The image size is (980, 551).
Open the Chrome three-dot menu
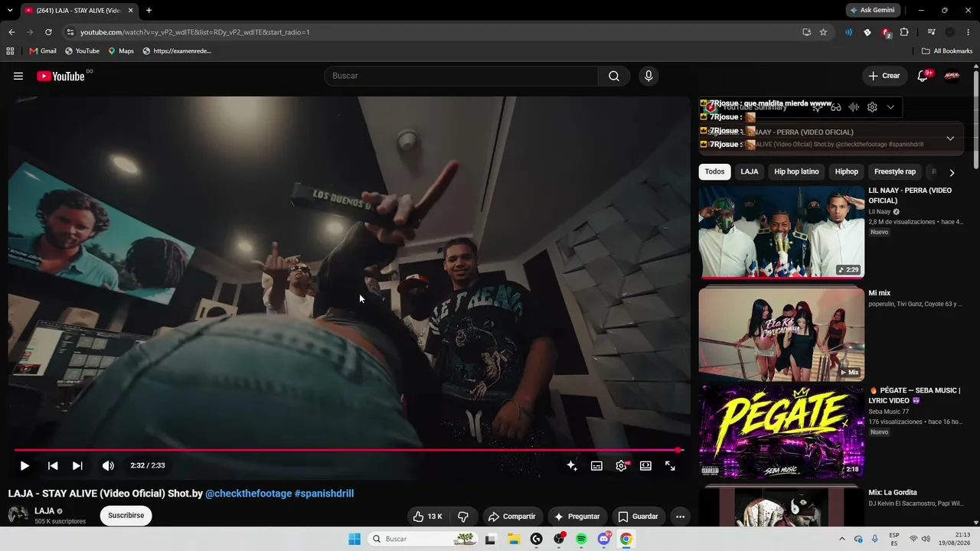tap(968, 32)
